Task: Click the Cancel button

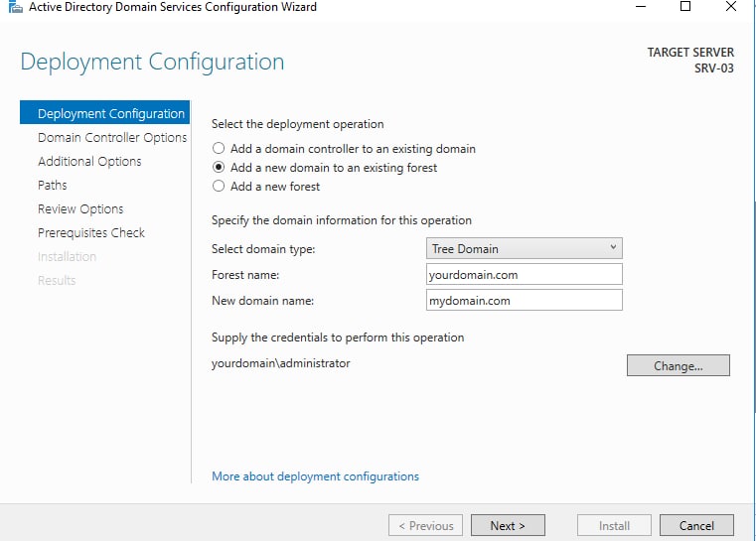Action: (696, 525)
